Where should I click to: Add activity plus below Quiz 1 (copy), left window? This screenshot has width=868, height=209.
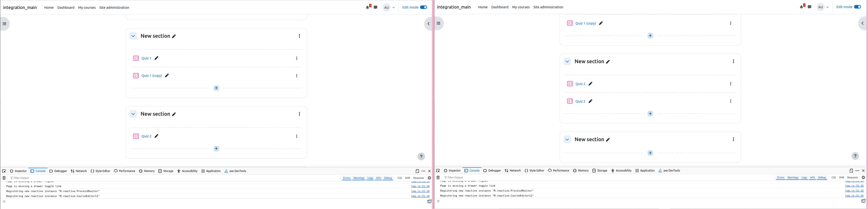(216, 88)
